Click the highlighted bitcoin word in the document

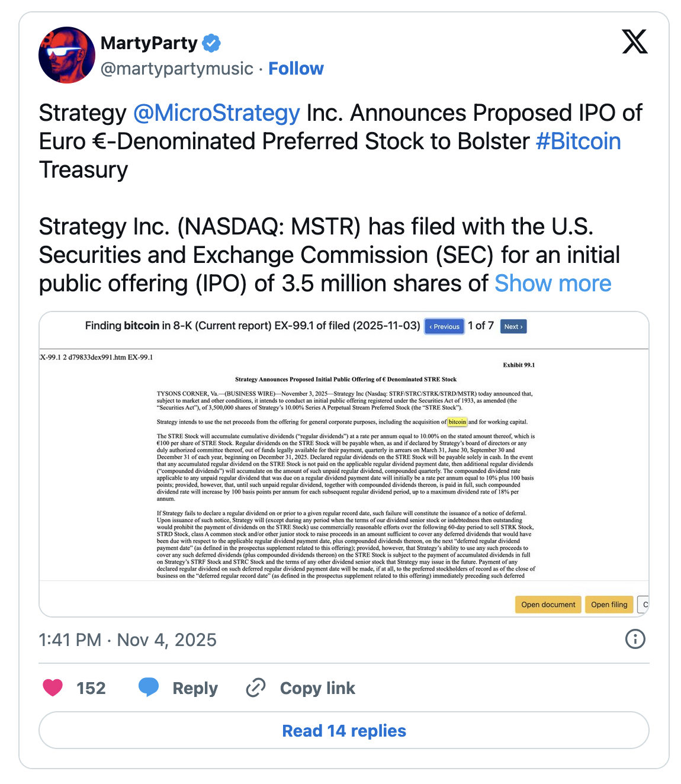pos(457,422)
